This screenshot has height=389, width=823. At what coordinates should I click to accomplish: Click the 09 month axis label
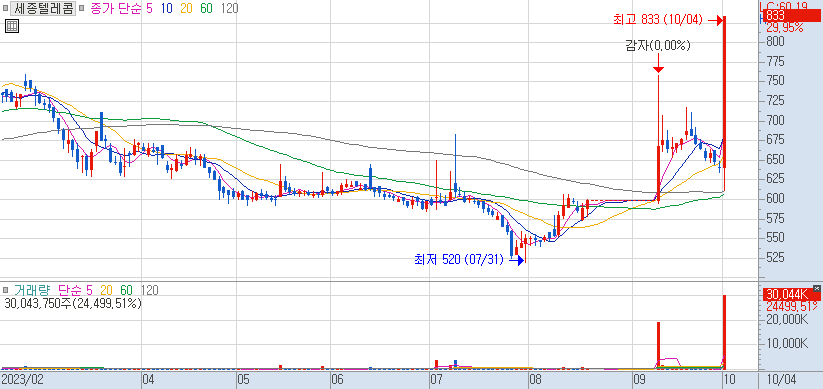(639, 379)
